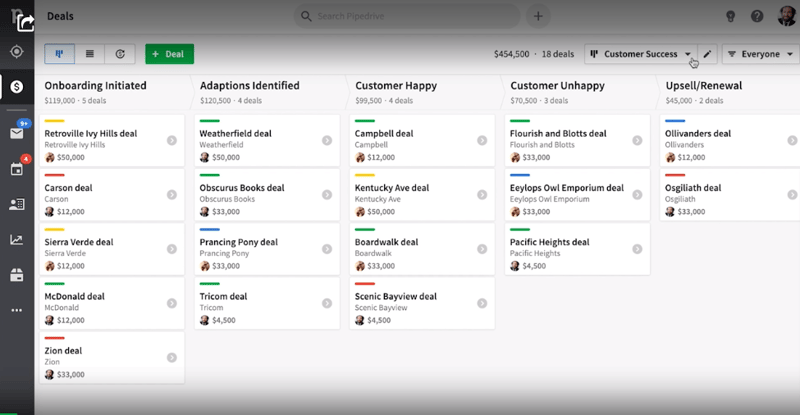
Task: Open the Retroville Ivy Hills deal card
Action: tap(112, 140)
